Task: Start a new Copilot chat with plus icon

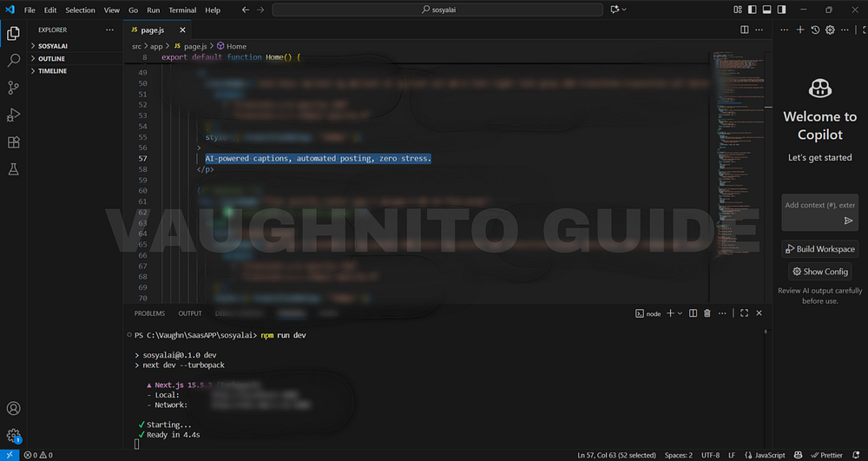Action: click(x=800, y=30)
